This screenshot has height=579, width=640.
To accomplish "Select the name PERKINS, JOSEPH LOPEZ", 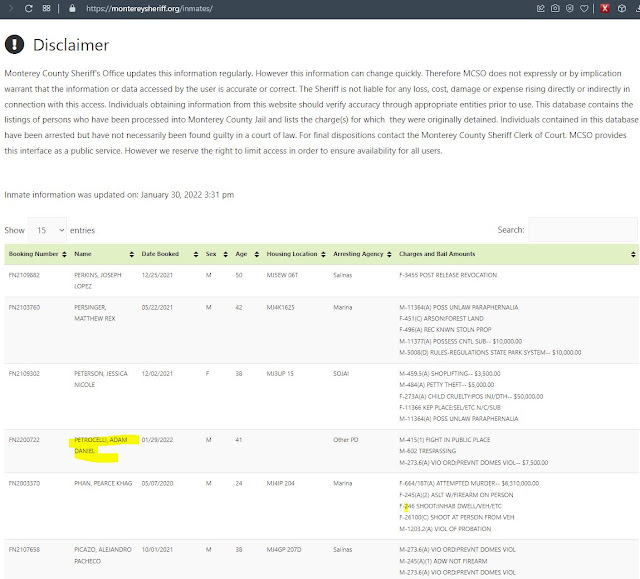I will [98, 280].
